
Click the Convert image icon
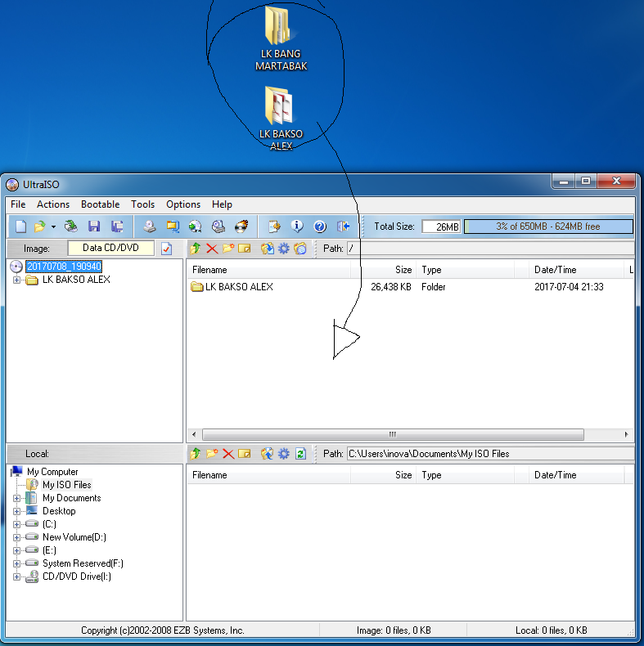pos(173,227)
